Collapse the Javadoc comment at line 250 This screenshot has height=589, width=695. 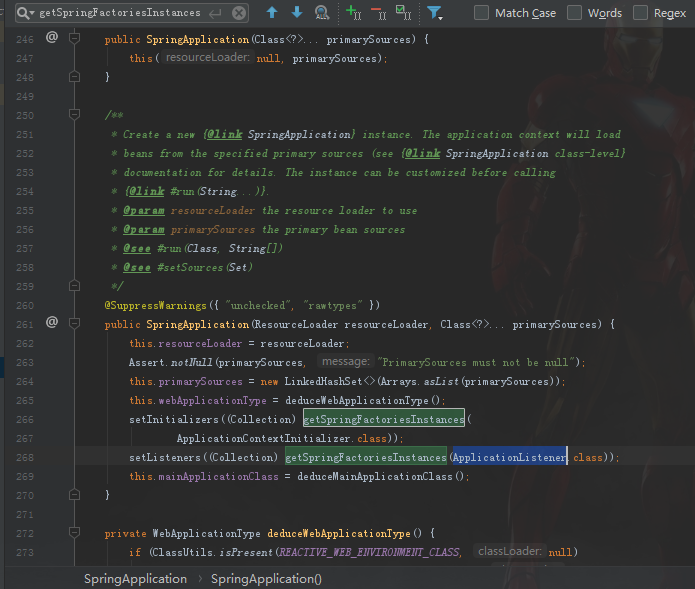tap(74, 116)
